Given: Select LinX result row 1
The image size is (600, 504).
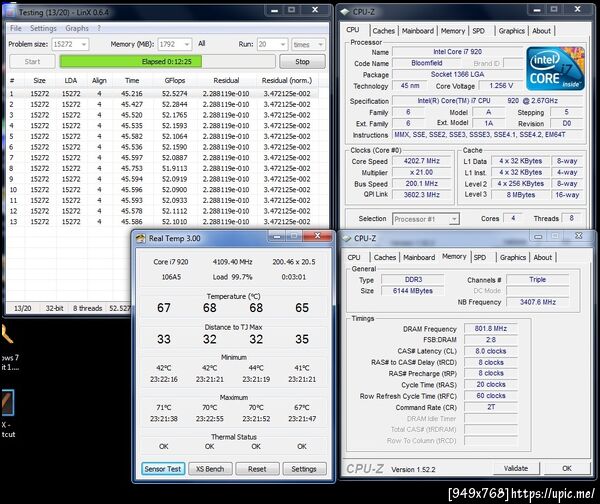Looking at the screenshot, I should (x=162, y=94).
